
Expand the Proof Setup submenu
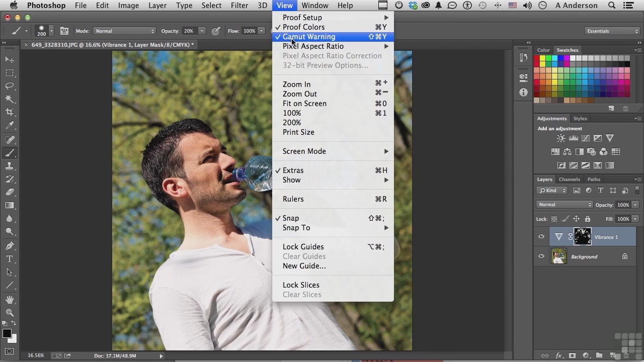coord(333,18)
